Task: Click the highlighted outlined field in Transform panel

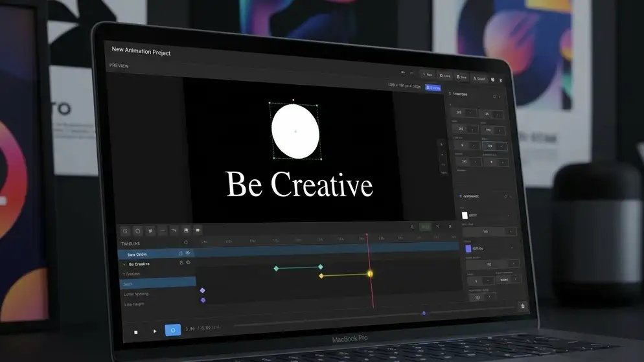Action: [x=494, y=146]
